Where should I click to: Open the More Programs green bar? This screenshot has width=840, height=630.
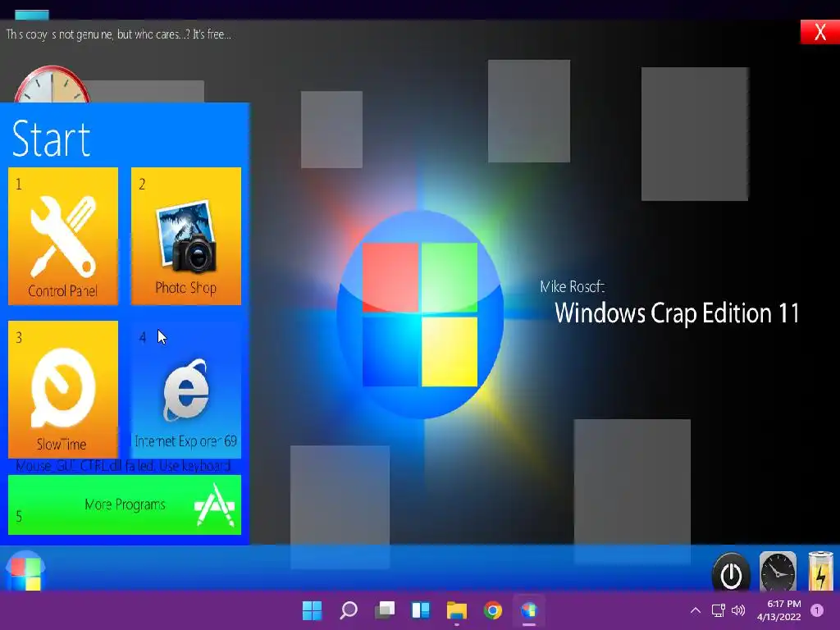[125, 504]
